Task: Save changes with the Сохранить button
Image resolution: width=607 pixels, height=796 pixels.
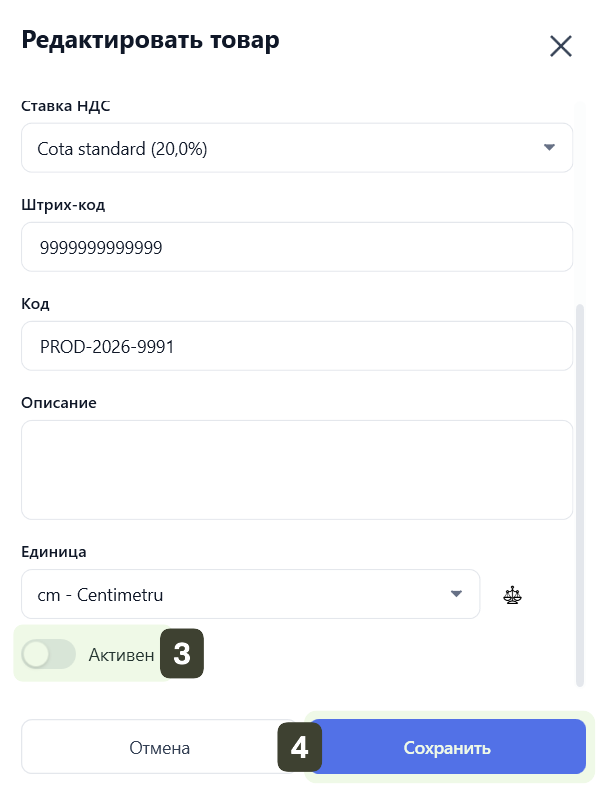Action: point(447,747)
